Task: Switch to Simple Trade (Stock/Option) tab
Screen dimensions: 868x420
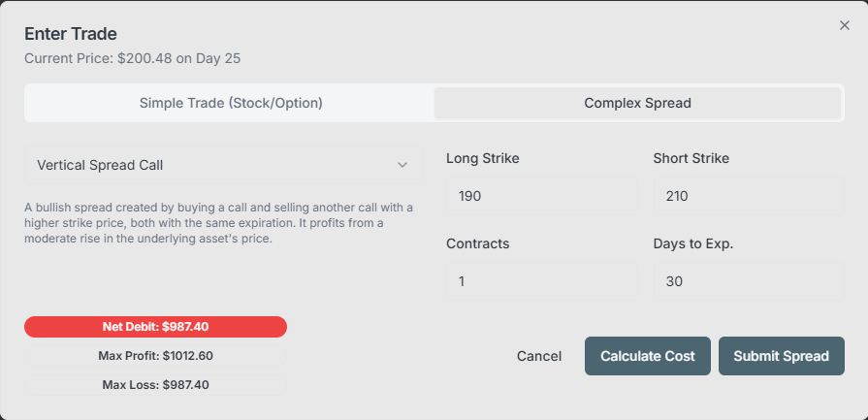Action: [231, 103]
